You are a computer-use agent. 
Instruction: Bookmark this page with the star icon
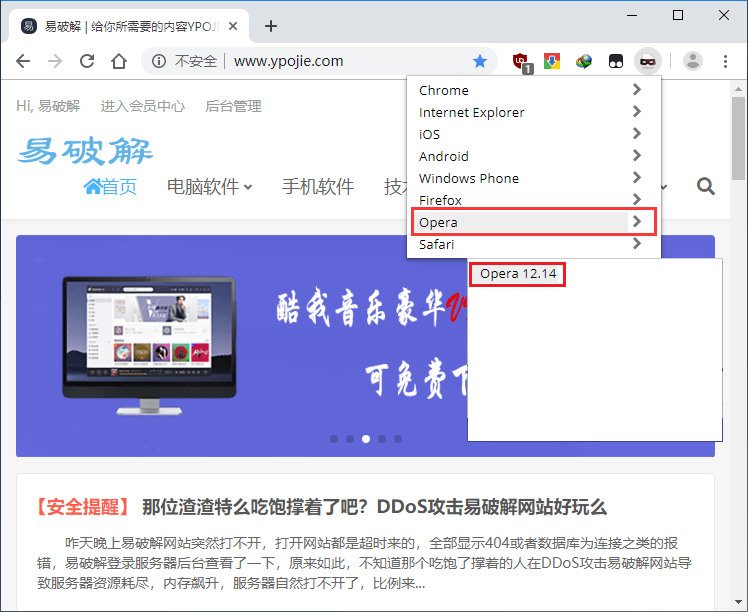pyautogui.click(x=480, y=61)
